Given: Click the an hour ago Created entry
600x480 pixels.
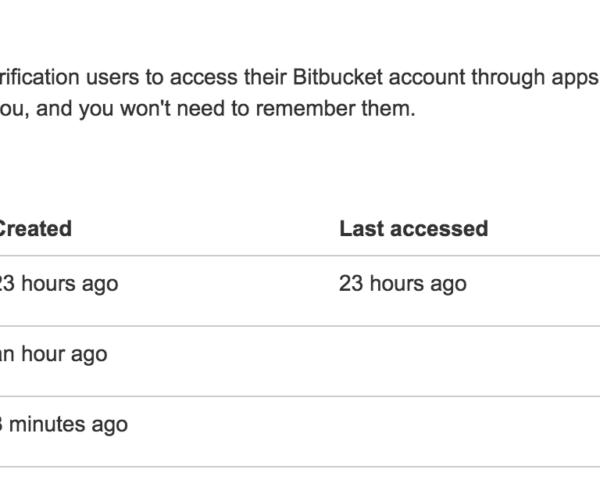Looking at the screenshot, I should click(x=52, y=354).
